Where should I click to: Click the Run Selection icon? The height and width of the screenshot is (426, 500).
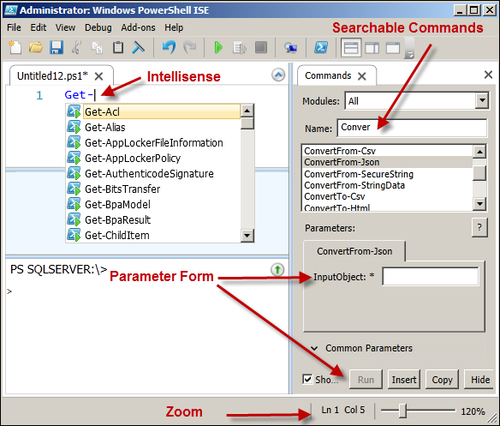point(240,47)
